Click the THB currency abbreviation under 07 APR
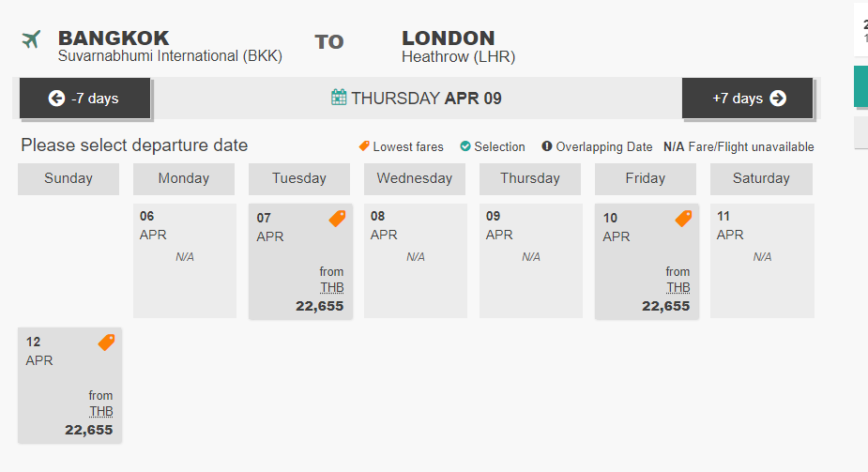The height and width of the screenshot is (472, 868). pyautogui.click(x=332, y=288)
